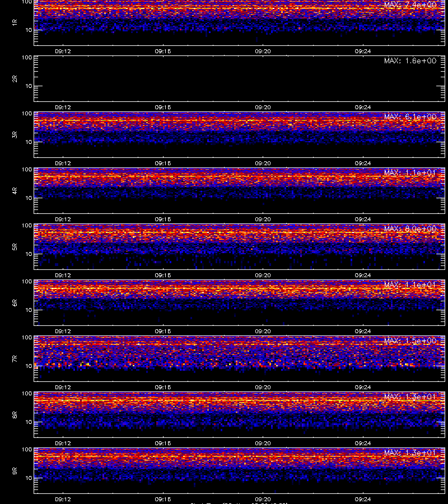
Task: Select the 100 axis label of panel 9R
Action: tap(27, 450)
